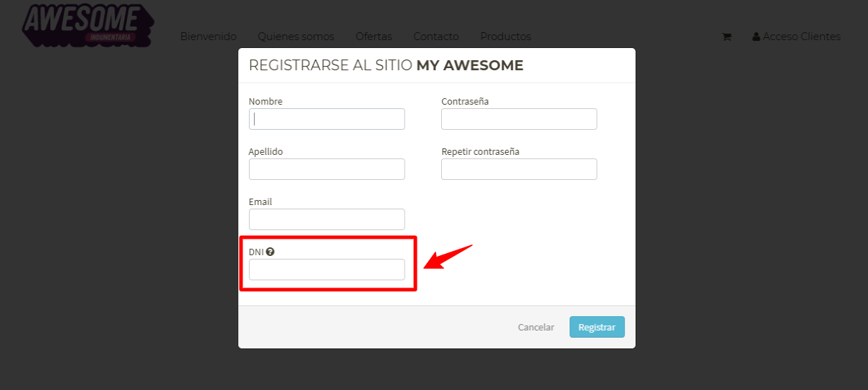Viewport: 868px width, 390px height.
Task: Focus the DNI input box
Action: tap(327, 270)
